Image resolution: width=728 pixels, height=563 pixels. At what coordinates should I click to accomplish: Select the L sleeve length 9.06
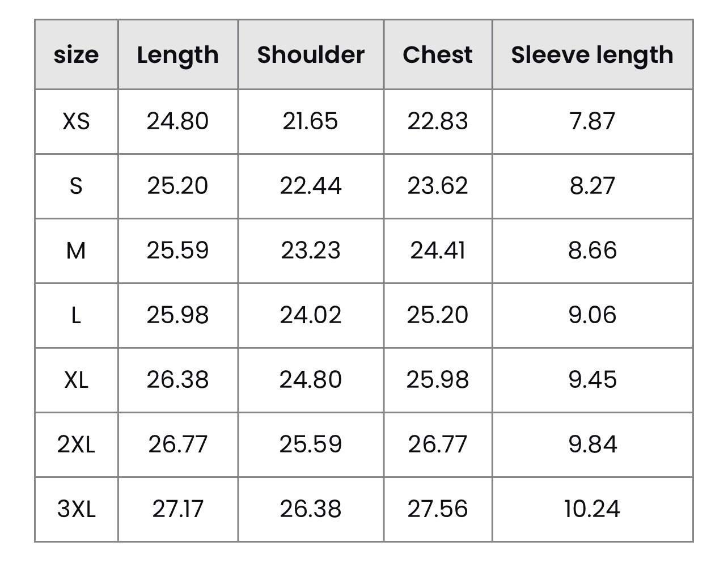(592, 315)
